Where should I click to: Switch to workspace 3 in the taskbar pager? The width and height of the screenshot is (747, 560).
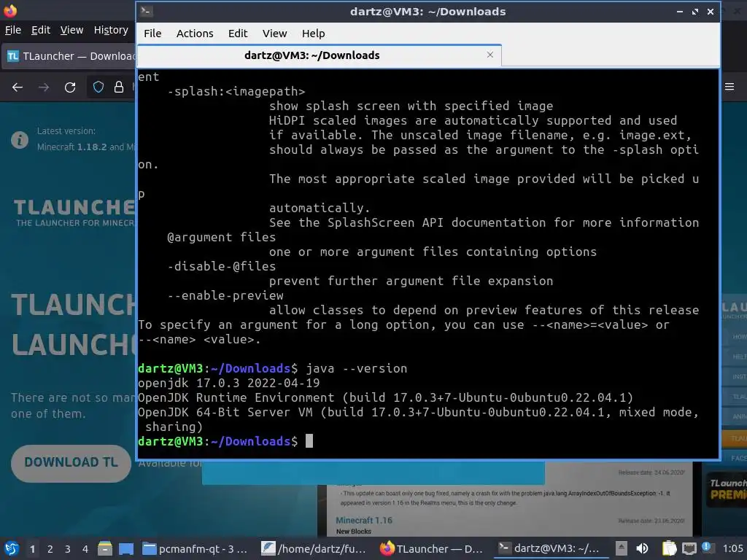point(68,549)
